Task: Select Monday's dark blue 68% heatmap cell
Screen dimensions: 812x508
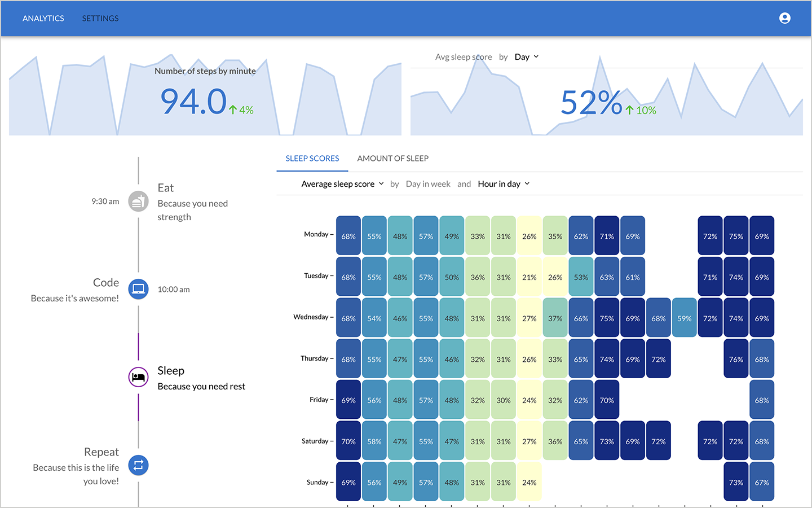Action: click(x=348, y=236)
